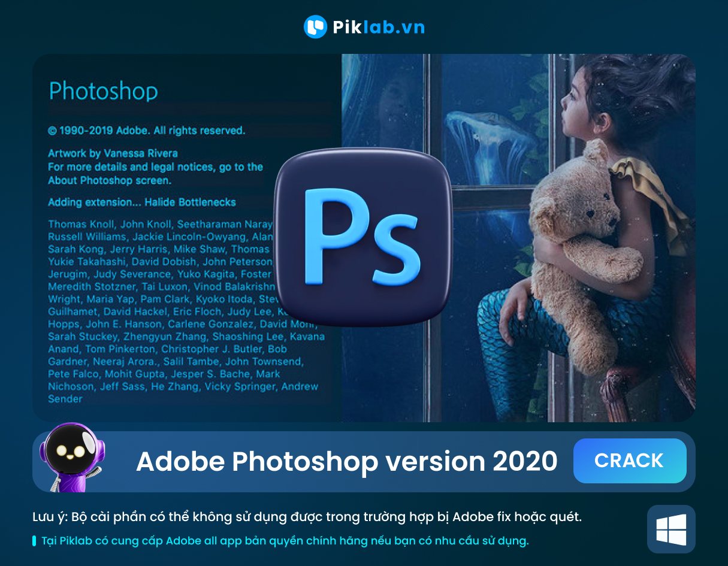Click the note starting with Lưu ý
The height and width of the screenshot is (566, 728).
307,516
